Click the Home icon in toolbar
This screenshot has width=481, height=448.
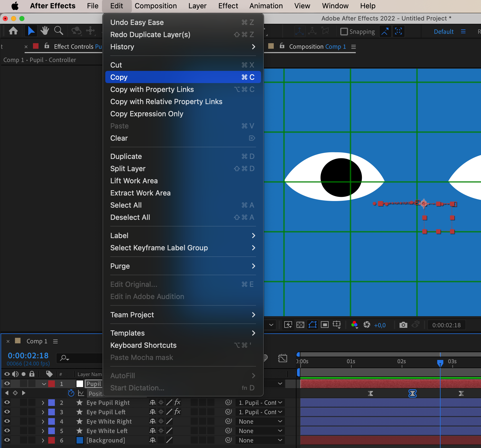click(13, 31)
